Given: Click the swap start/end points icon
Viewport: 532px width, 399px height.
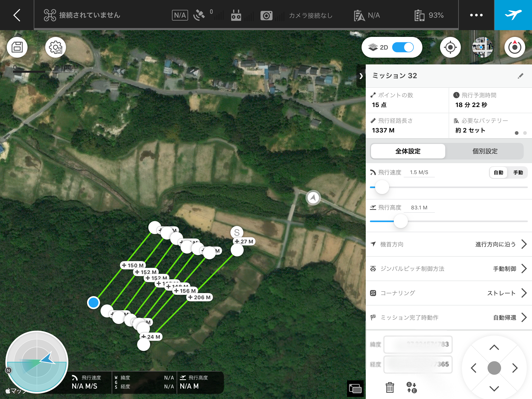Looking at the screenshot, I should (412, 387).
